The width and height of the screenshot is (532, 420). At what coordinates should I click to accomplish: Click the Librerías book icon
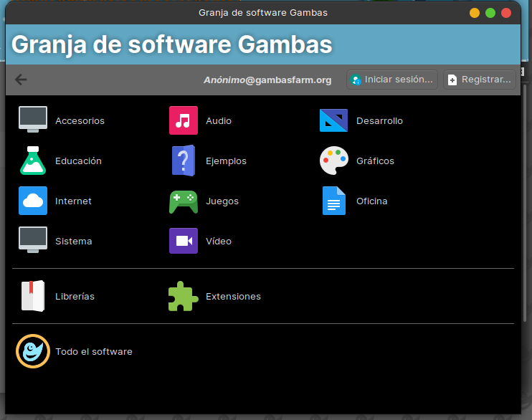(33, 296)
